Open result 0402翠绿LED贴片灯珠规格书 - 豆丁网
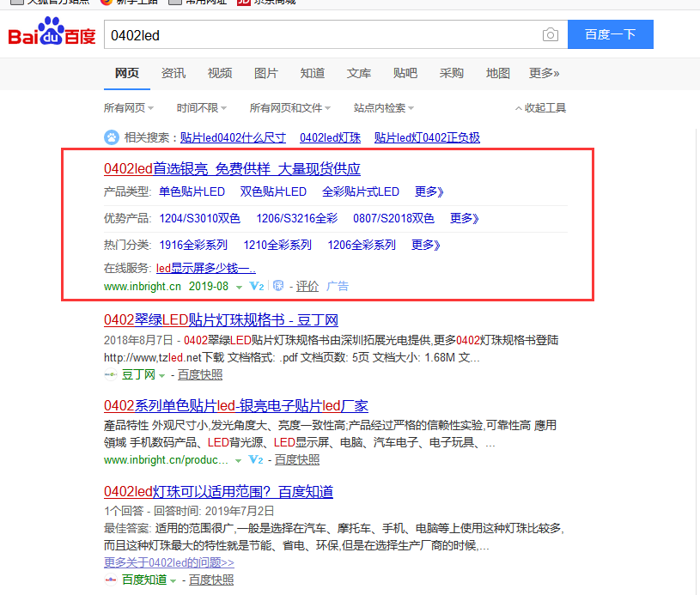The image size is (700, 595). [221, 320]
